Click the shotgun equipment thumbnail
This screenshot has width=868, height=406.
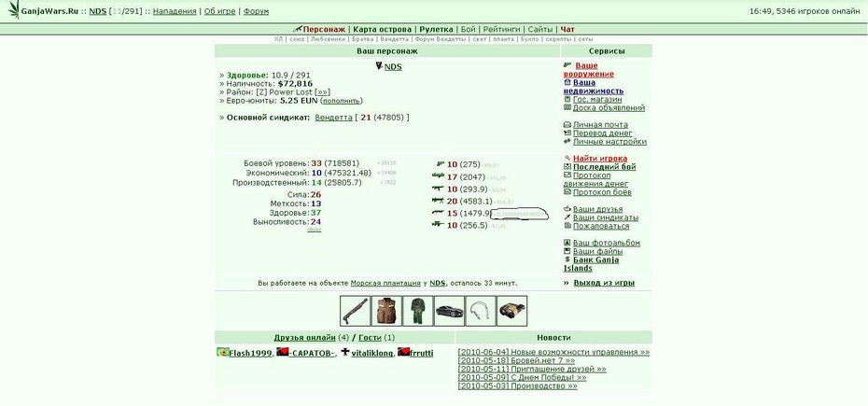355,311
